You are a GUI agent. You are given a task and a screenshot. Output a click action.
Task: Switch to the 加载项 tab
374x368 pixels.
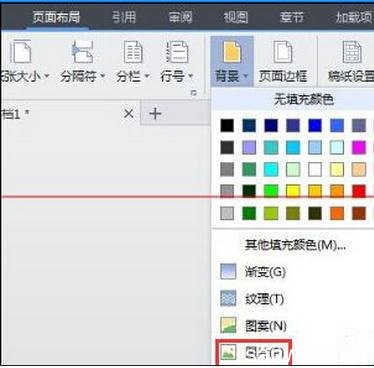[x=354, y=17]
